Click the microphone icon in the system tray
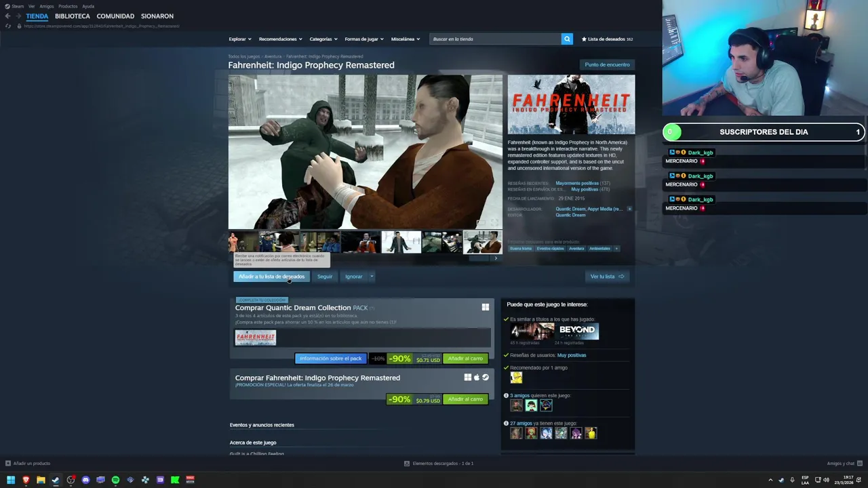Image resolution: width=868 pixels, height=488 pixels. (x=792, y=480)
